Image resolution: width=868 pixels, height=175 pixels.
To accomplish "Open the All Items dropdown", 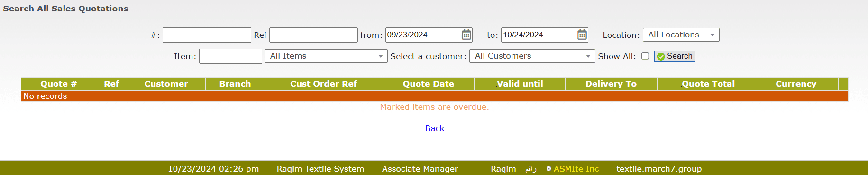I will 326,56.
